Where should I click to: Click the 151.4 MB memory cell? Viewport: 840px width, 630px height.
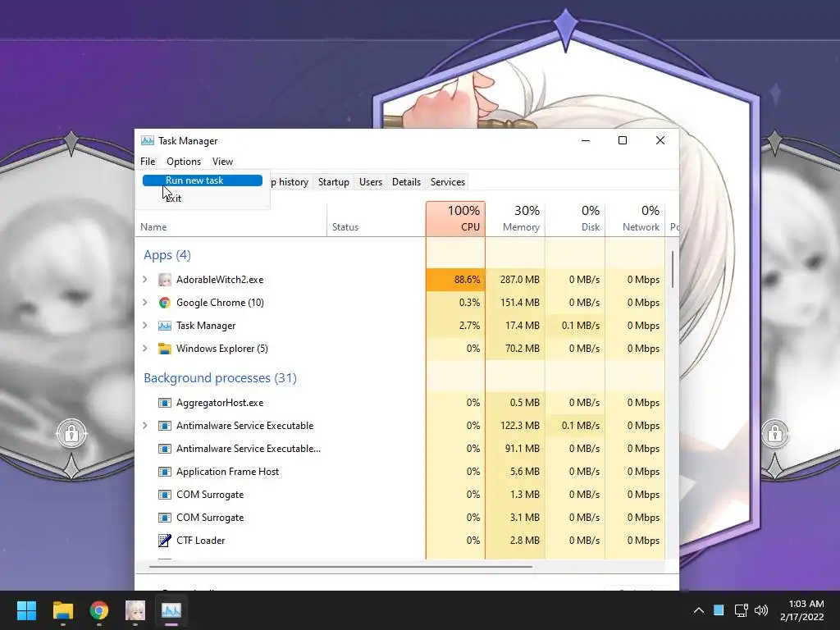[x=515, y=303]
